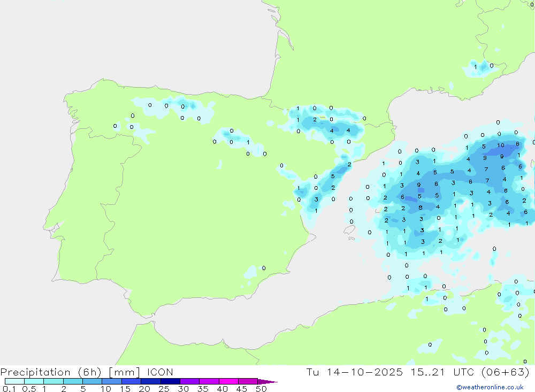This screenshot has height=392, width=535.
Task: Click the '15..21 UTC' time range text
Action: 442,372
